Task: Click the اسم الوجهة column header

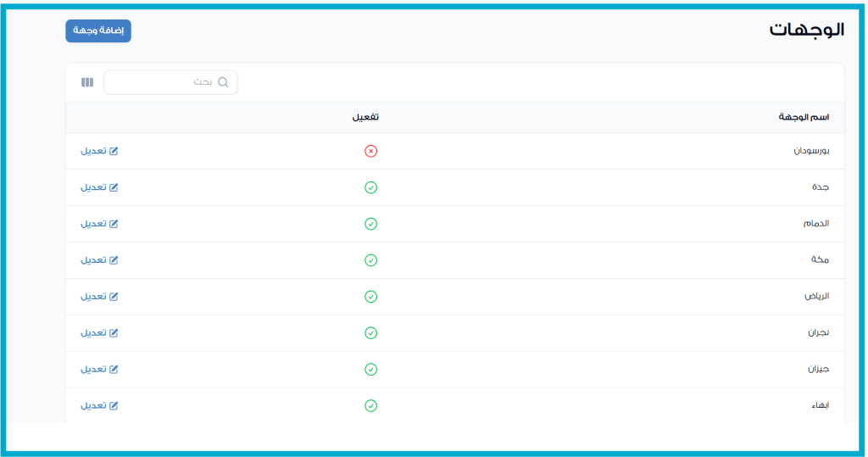Action: [x=803, y=117]
